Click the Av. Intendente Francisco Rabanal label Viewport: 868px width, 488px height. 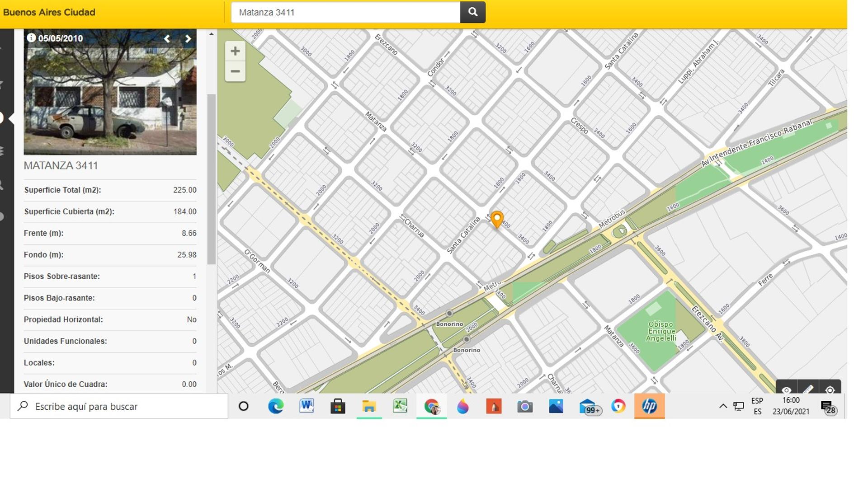point(757,143)
